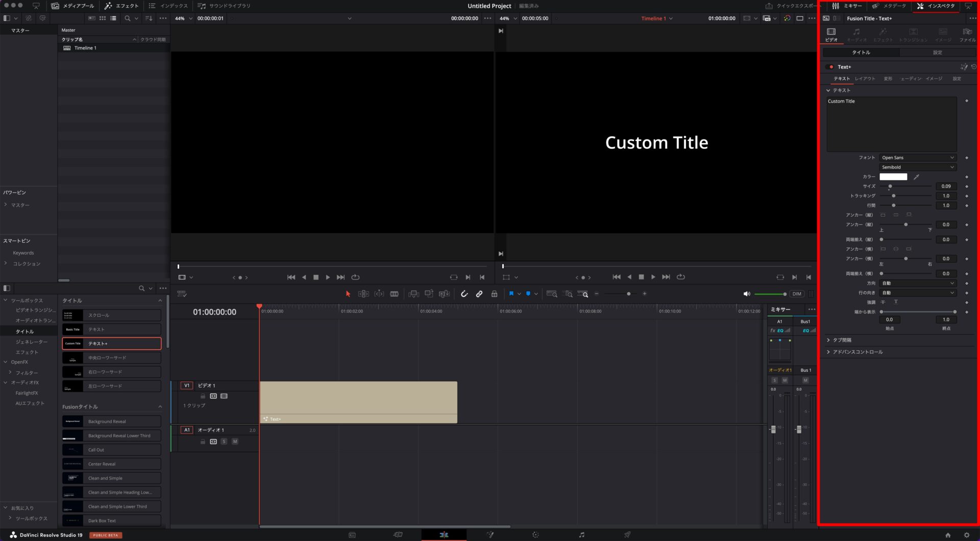The image size is (980, 541).
Task: Toggle the Text+ enable switch
Action: point(830,67)
